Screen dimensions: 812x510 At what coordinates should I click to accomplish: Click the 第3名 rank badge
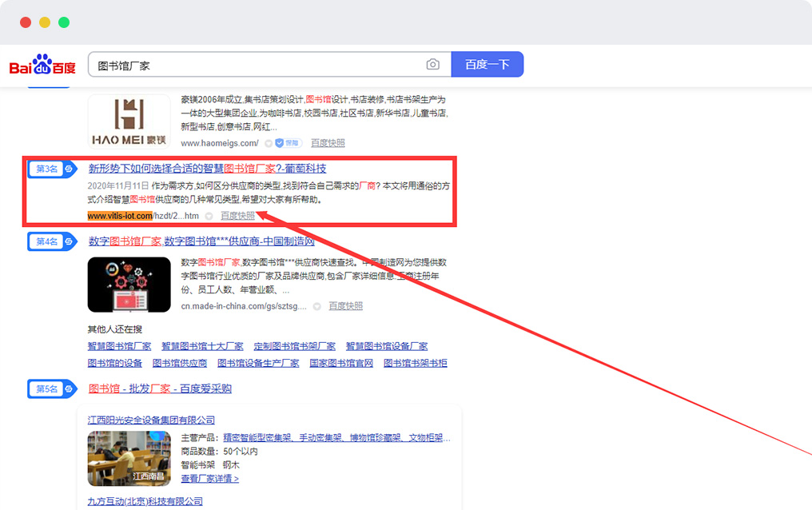coord(52,169)
